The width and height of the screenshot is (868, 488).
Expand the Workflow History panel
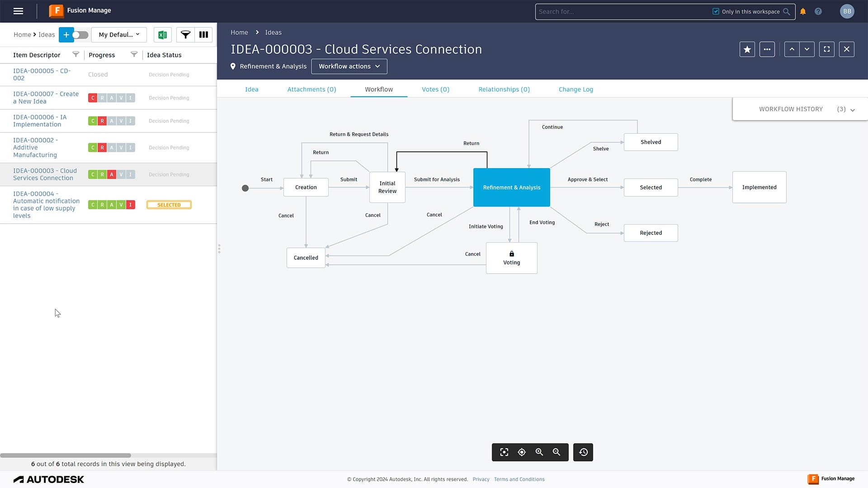(x=800, y=109)
